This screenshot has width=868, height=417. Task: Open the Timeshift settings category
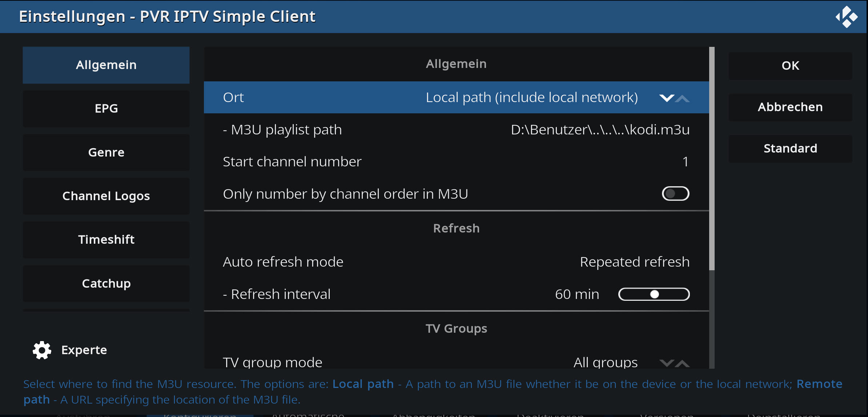pyautogui.click(x=106, y=240)
